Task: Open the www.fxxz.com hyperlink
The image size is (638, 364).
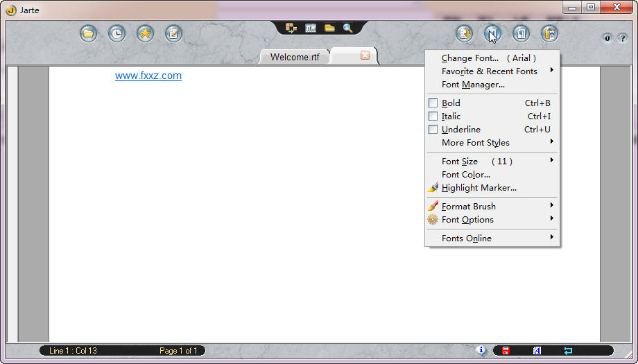Action: click(148, 76)
